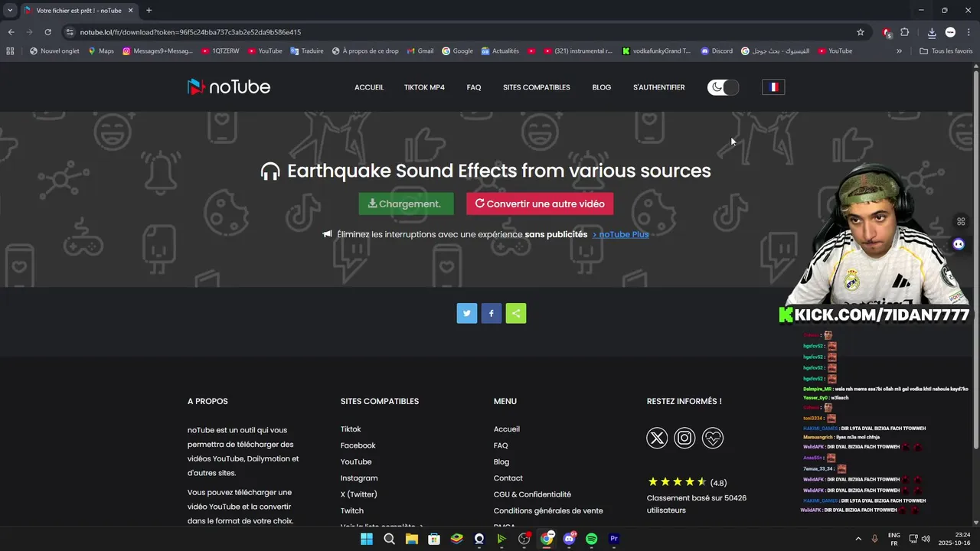Viewport: 980px width, 551px height.
Task: Open Discord bookmark in bookmarks bar
Action: coord(717,51)
